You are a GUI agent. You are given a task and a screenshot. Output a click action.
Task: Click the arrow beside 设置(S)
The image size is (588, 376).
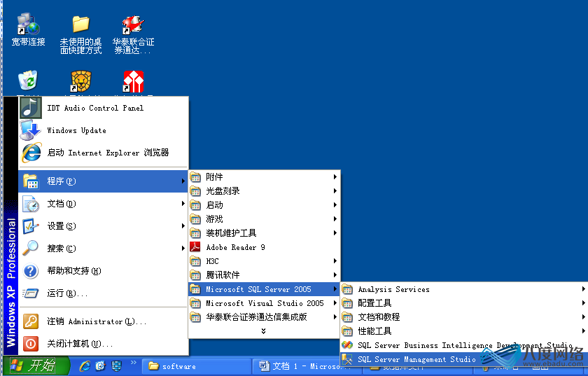183,226
